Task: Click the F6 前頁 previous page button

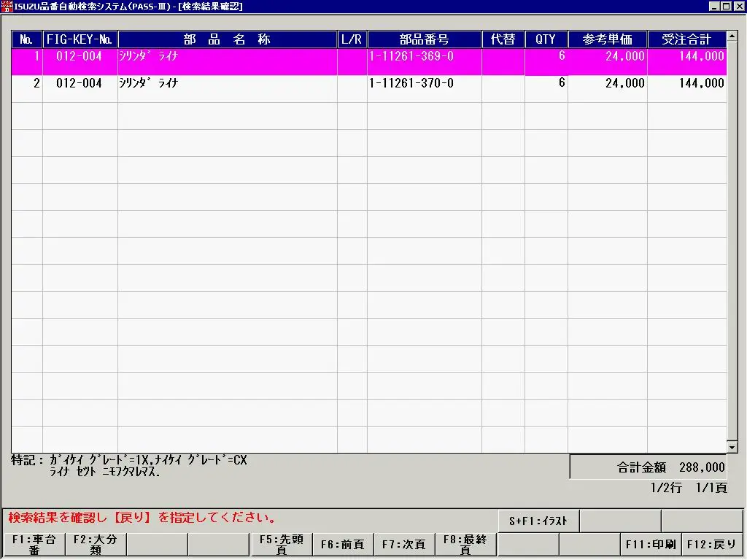Action: (343, 544)
